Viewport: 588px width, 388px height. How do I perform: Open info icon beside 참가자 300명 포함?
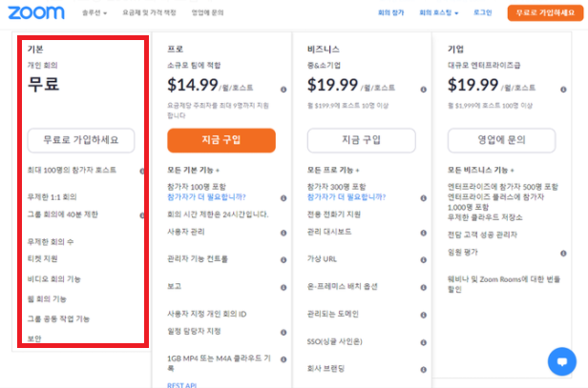click(x=424, y=198)
